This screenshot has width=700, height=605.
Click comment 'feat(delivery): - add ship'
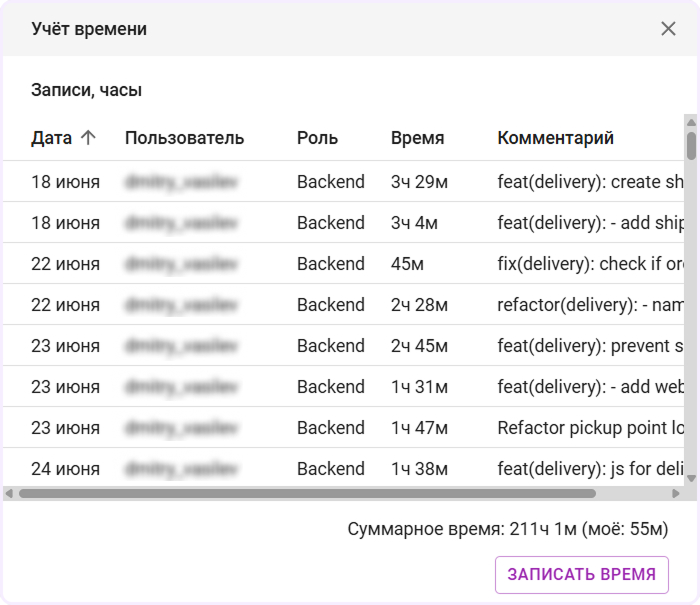(x=590, y=223)
